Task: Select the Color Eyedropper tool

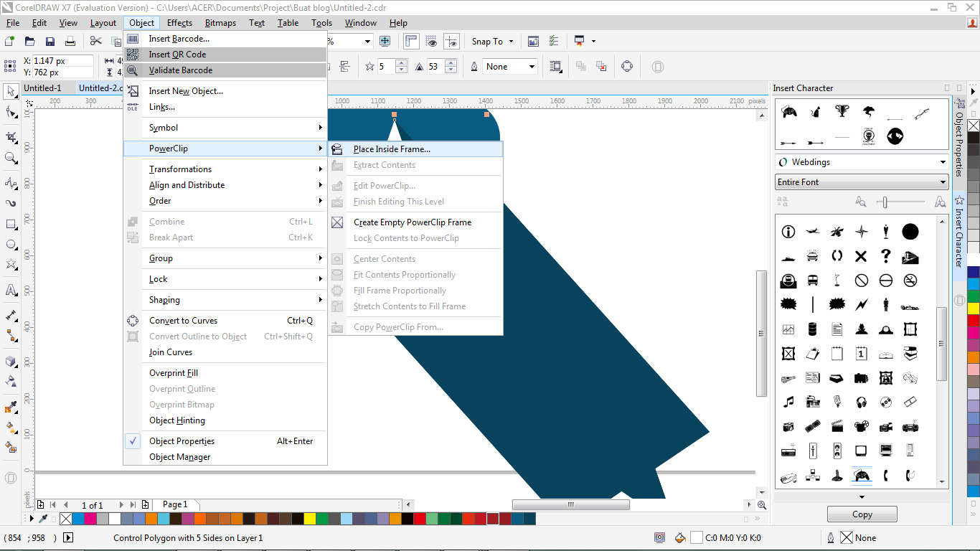Action: [x=11, y=407]
